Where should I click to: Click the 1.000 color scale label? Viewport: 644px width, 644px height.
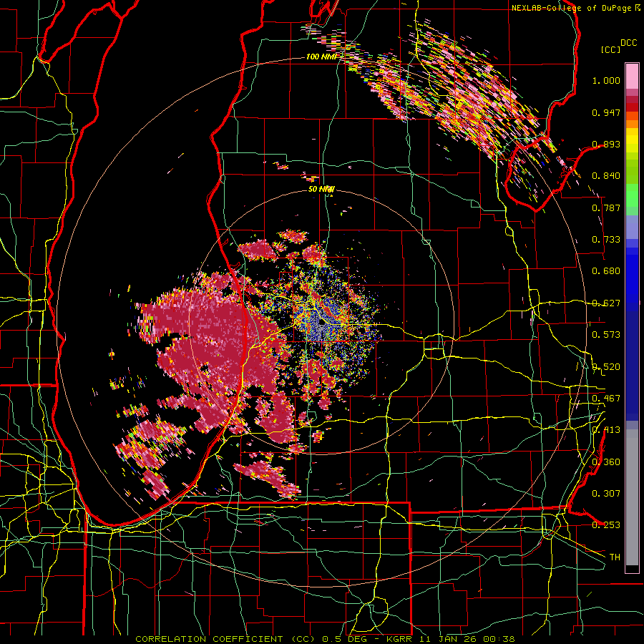click(x=606, y=80)
